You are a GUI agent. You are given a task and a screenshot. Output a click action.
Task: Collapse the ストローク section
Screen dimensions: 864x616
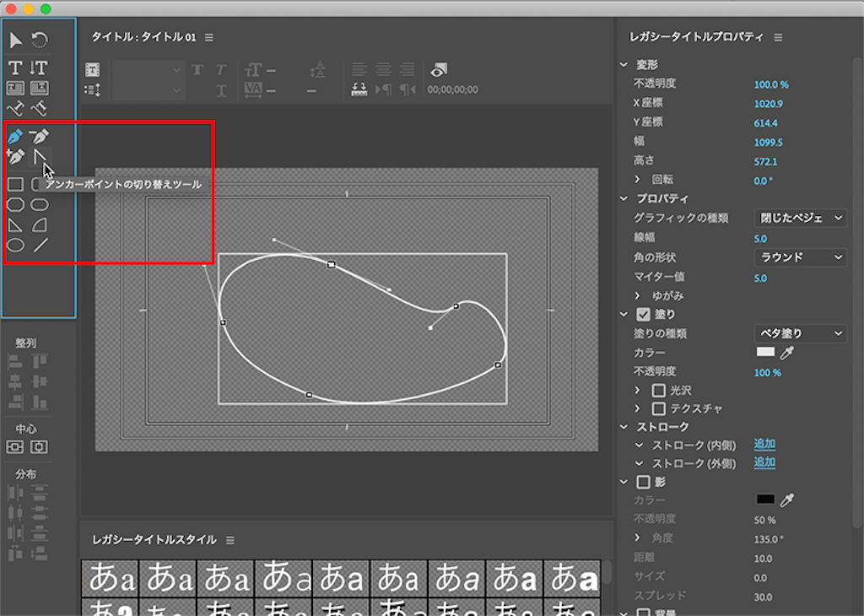click(624, 426)
